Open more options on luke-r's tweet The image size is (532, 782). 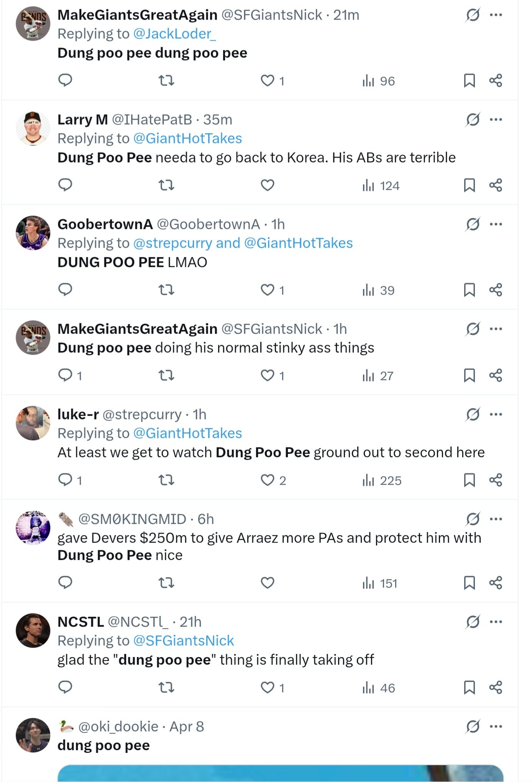(496, 414)
